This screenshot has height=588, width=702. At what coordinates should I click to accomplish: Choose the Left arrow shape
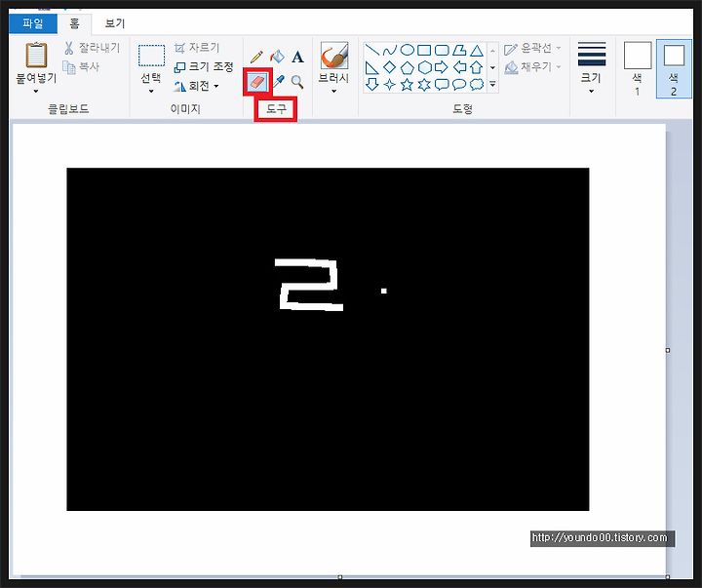[x=459, y=67]
